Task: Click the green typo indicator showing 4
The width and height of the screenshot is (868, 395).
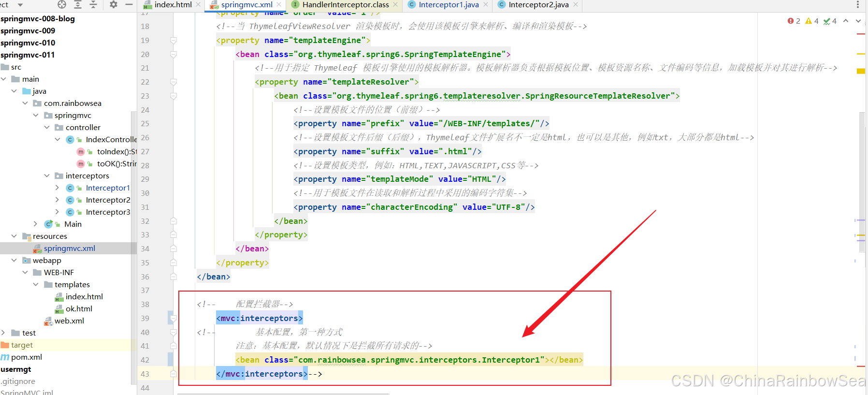Action: [830, 21]
